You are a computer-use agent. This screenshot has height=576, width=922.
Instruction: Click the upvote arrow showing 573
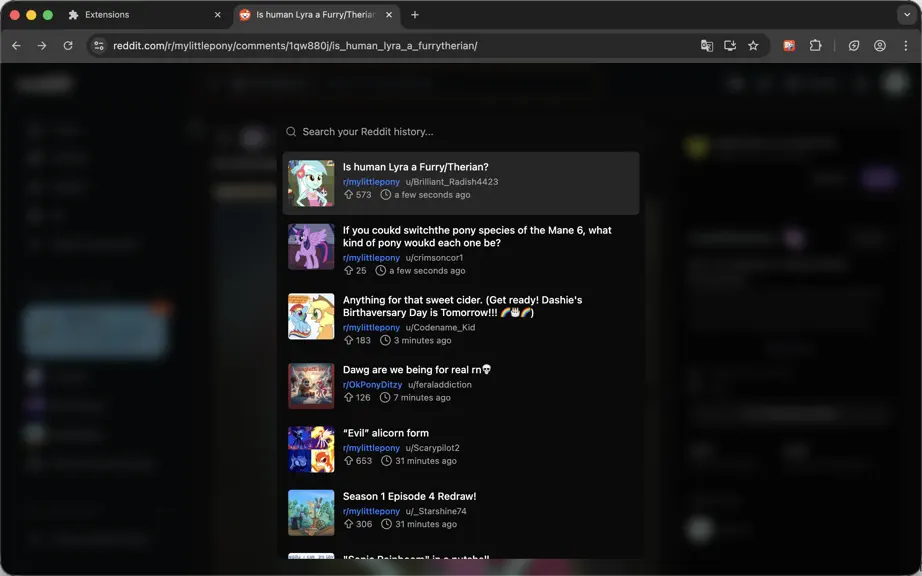point(349,195)
